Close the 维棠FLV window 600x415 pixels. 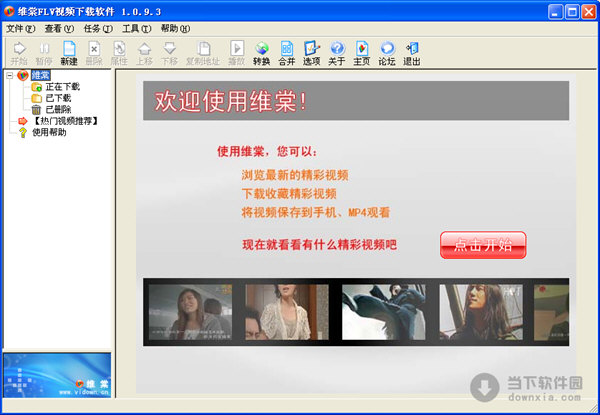(589, 12)
